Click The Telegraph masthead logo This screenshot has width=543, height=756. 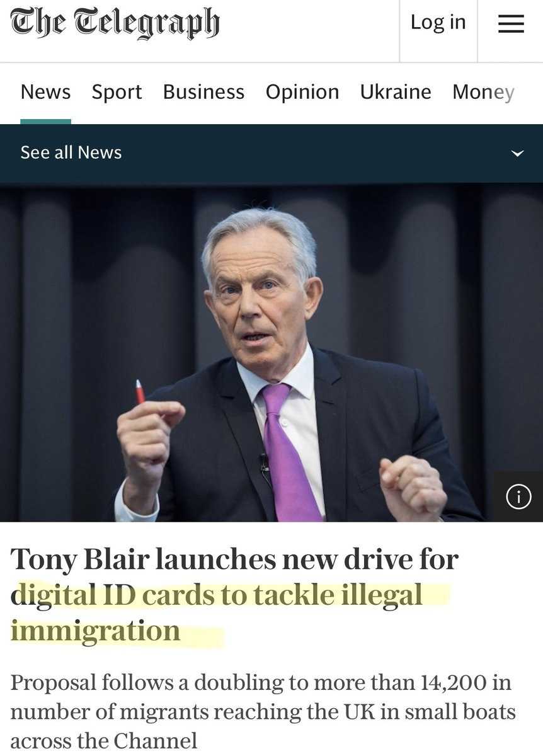tap(115, 24)
